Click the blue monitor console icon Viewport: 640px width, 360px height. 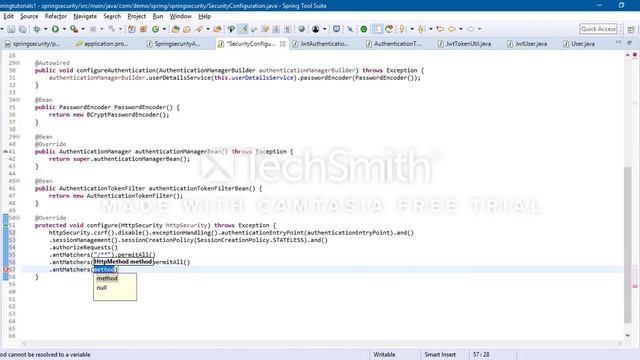pyautogui.click(x=336, y=29)
